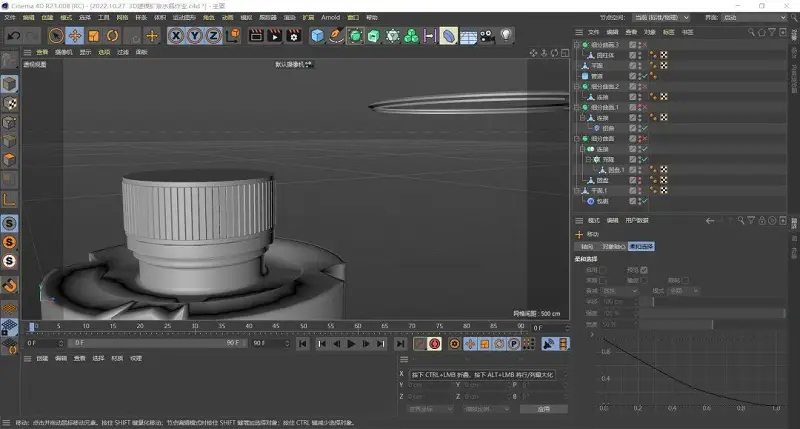The height and width of the screenshot is (429, 800).
Task: Click the Undo arrow icon
Action: coord(14,36)
